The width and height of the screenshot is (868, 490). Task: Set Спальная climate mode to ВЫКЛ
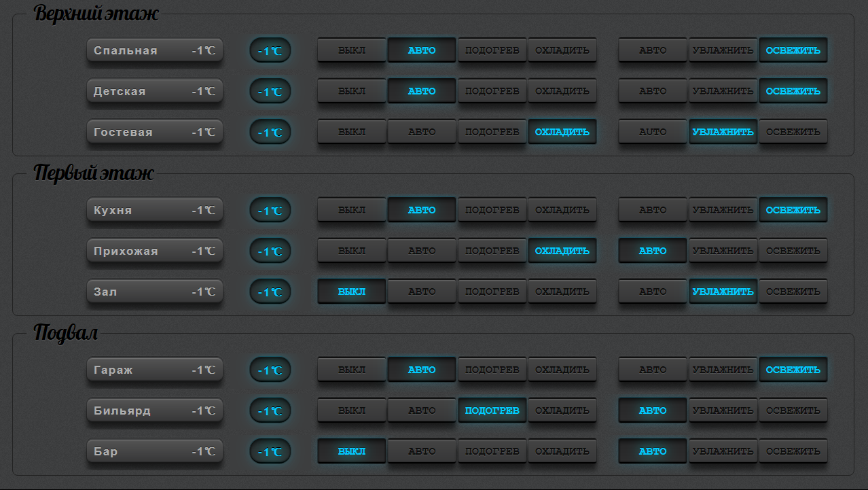pos(352,50)
